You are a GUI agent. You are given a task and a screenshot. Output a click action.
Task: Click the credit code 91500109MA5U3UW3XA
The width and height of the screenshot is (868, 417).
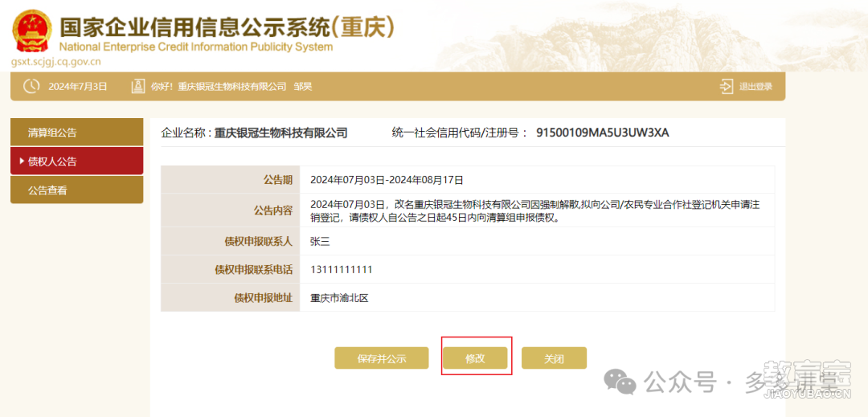coord(603,133)
